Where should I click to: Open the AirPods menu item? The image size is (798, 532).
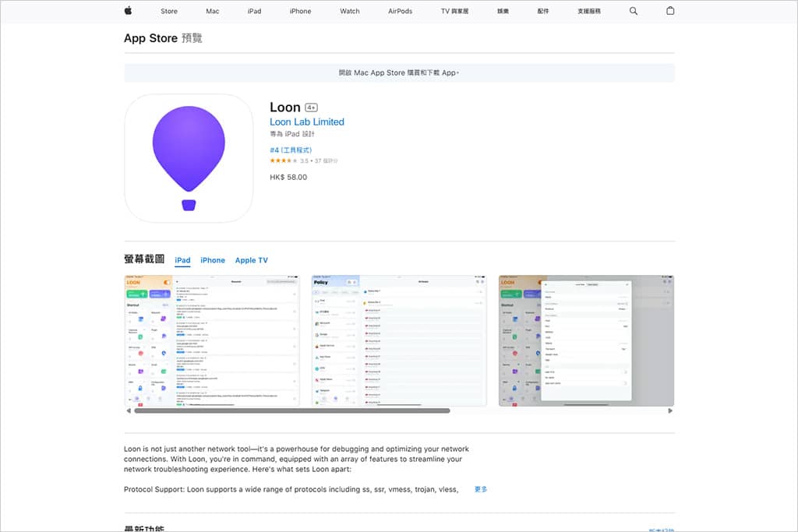click(400, 11)
